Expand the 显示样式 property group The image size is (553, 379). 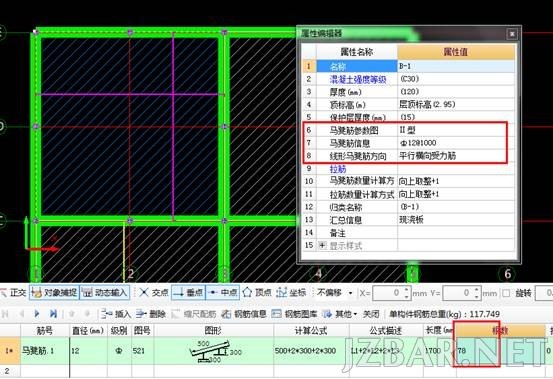tap(322, 245)
